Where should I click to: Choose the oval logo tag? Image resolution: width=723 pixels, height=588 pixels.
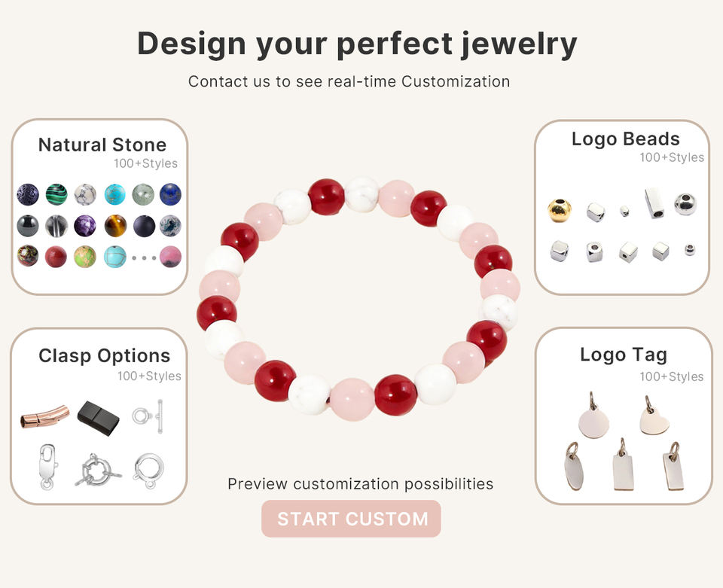574,468
